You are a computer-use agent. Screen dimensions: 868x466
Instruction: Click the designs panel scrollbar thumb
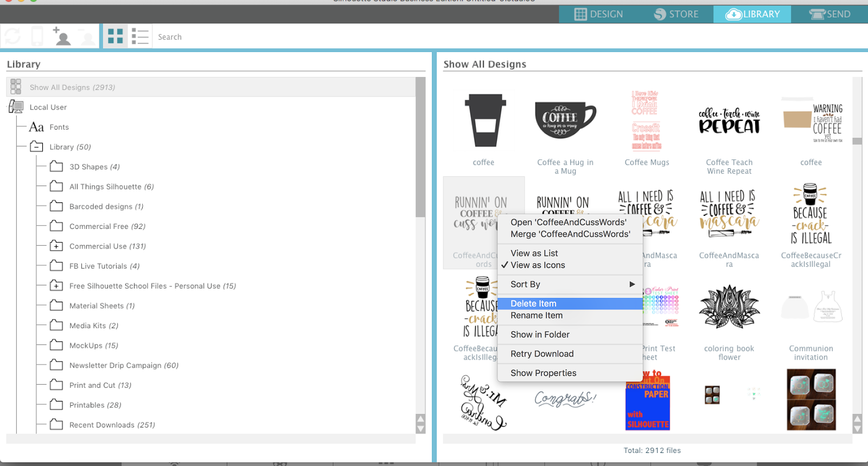point(857,141)
